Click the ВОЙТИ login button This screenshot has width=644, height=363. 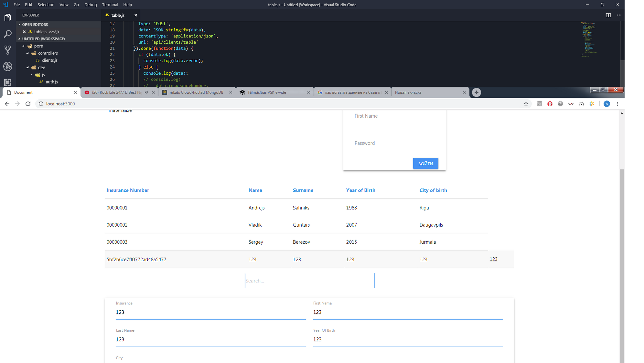coord(425,164)
